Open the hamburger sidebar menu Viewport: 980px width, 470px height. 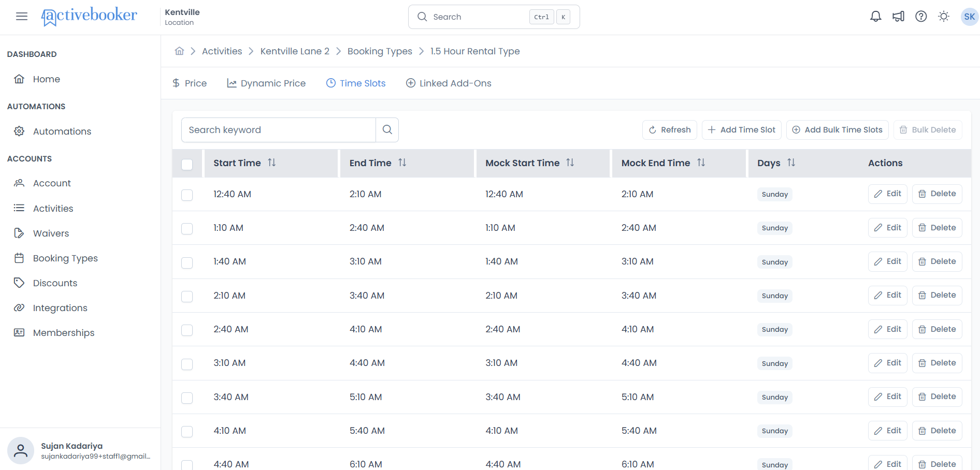(22, 17)
